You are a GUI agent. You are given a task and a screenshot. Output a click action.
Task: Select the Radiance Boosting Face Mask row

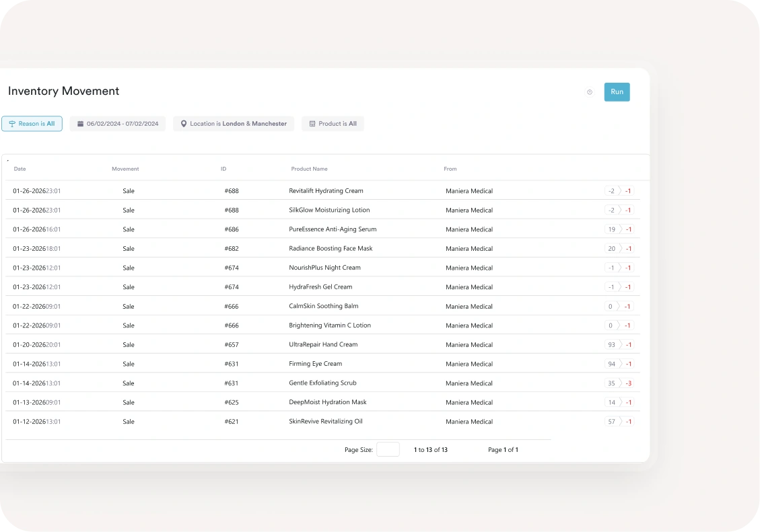pyautogui.click(x=331, y=249)
